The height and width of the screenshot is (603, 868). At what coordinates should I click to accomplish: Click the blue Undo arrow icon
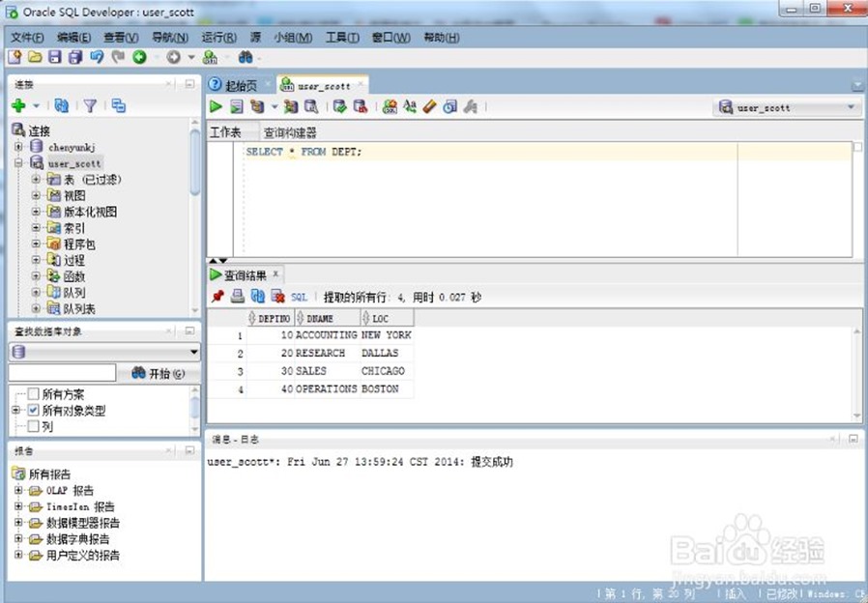click(x=97, y=56)
